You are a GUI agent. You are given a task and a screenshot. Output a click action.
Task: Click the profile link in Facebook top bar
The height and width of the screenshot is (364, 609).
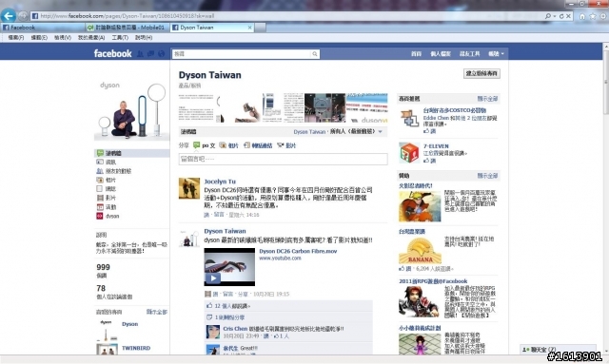(440, 54)
